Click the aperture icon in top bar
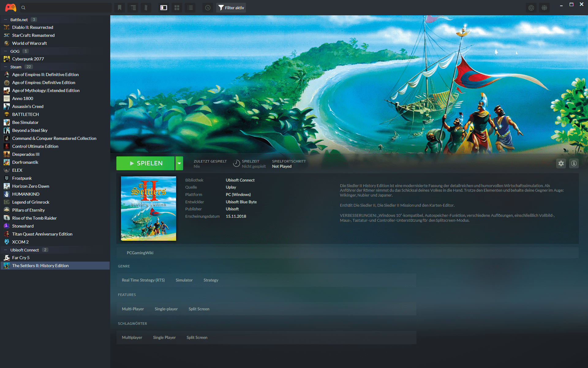588x368 pixels. pyautogui.click(x=531, y=8)
